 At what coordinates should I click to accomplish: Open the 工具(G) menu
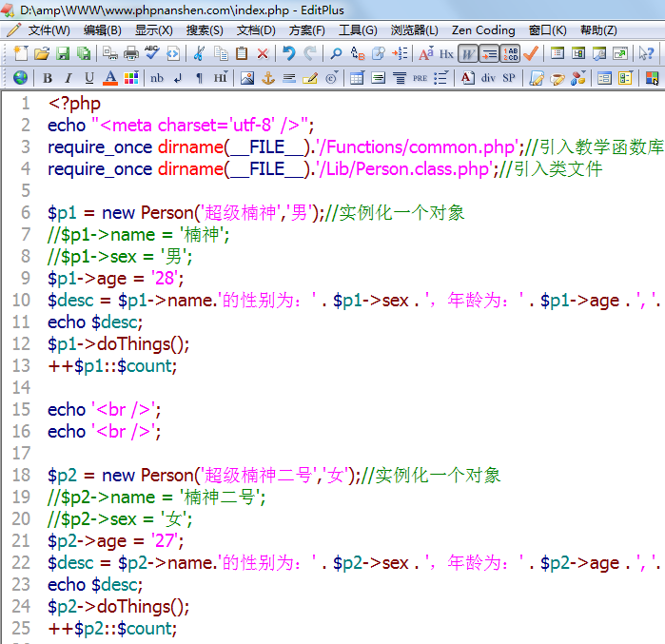[358, 30]
